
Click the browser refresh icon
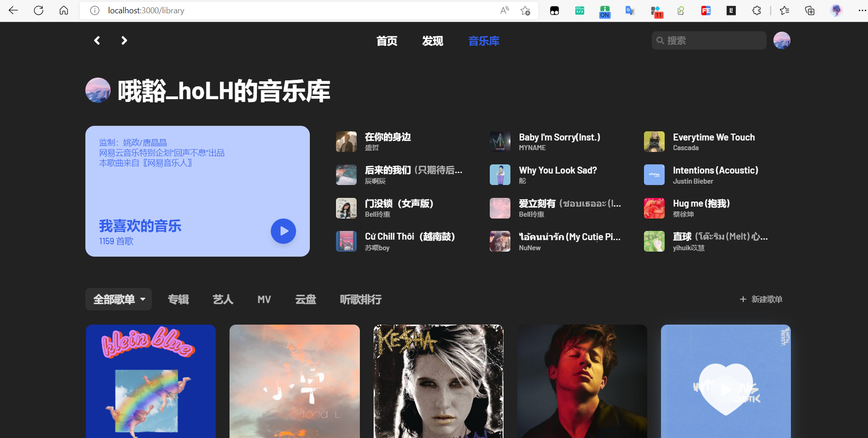[39, 10]
